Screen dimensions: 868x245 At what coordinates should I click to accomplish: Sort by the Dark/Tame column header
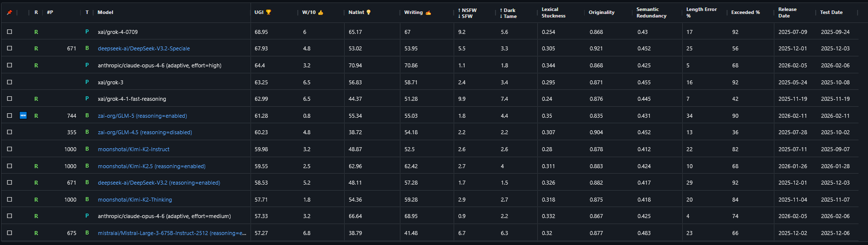(x=508, y=13)
